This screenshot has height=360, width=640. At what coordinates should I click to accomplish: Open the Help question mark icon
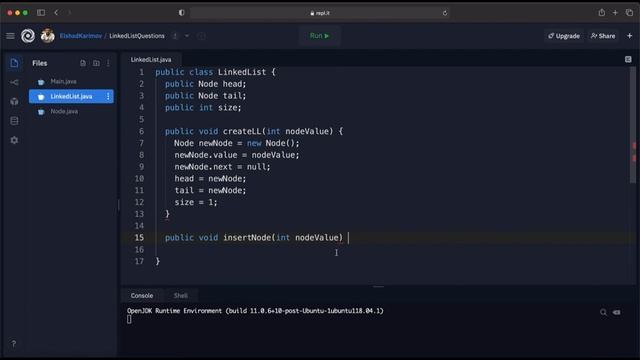(13, 344)
